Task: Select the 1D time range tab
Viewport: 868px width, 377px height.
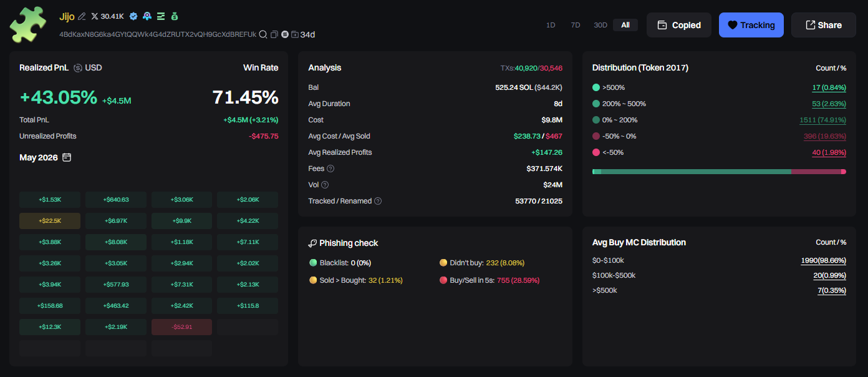Action: point(551,25)
